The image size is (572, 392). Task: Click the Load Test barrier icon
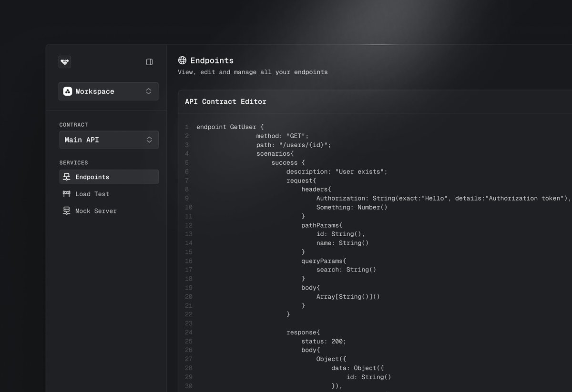coord(67,194)
